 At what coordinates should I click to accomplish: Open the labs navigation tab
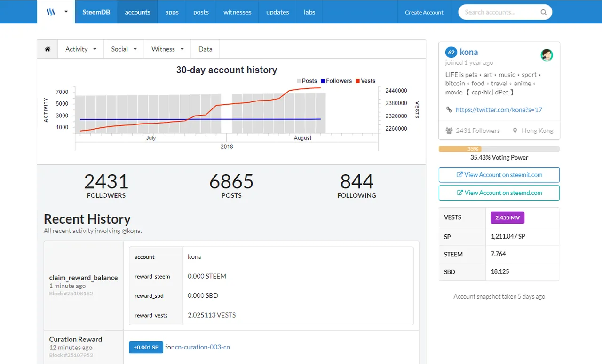coord(309,12)
